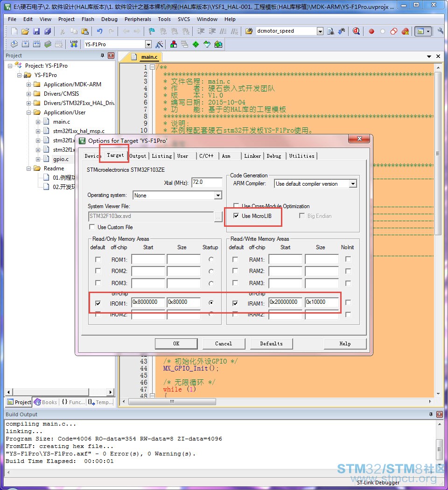This screenshot has width=448, height=490.
Task: Expand the Application/MDK-ARM folder
Action: [29, 84]
